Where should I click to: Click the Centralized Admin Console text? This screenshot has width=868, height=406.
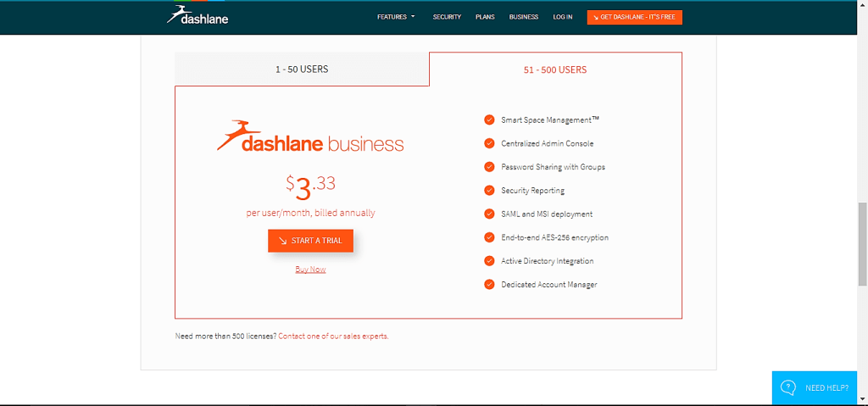coord(547,143)
